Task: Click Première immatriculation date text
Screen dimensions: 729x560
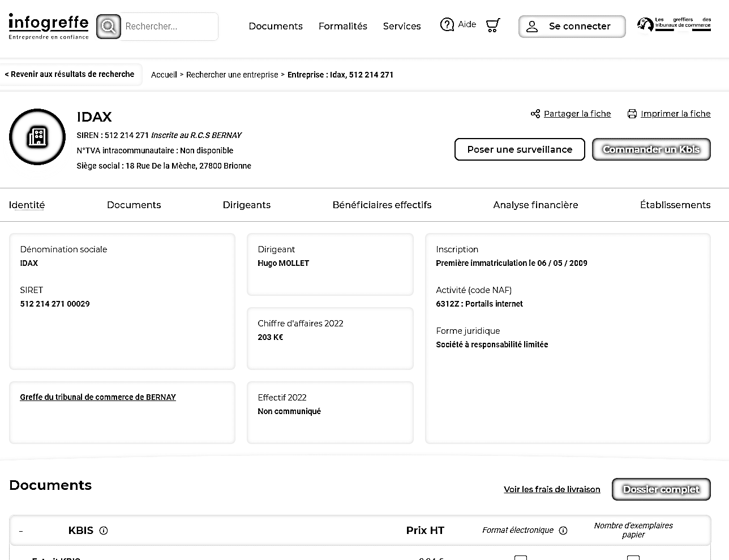Action: coord(512,263)
